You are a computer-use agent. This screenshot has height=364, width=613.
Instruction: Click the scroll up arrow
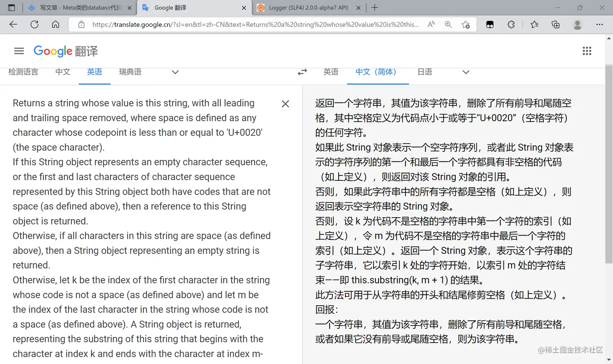(x=609, y=39)
